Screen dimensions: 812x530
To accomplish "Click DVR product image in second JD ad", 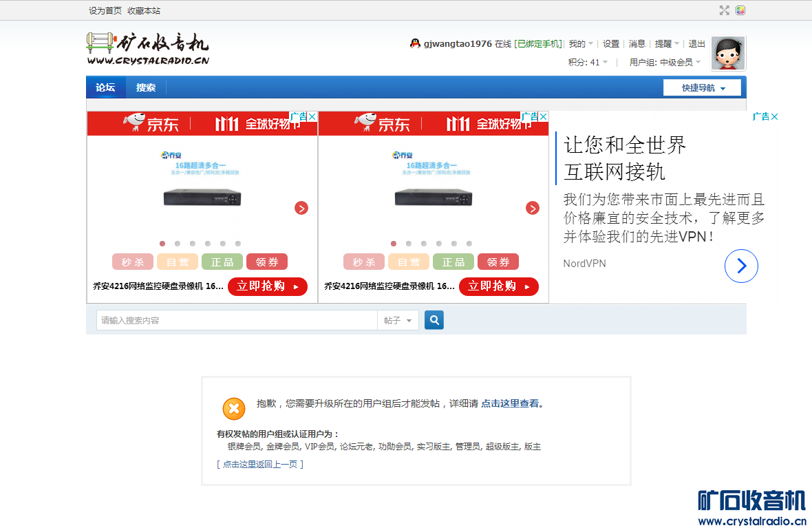I will click(x=434, y=198).
